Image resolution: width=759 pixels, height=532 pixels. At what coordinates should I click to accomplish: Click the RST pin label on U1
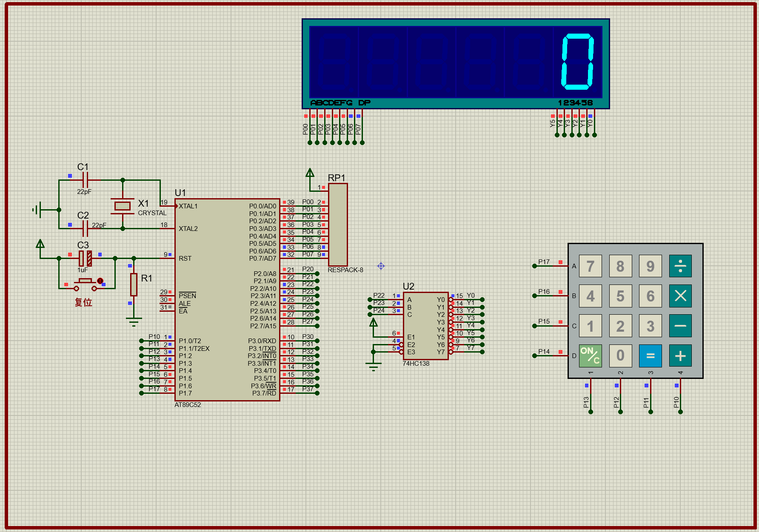point(185,259)
